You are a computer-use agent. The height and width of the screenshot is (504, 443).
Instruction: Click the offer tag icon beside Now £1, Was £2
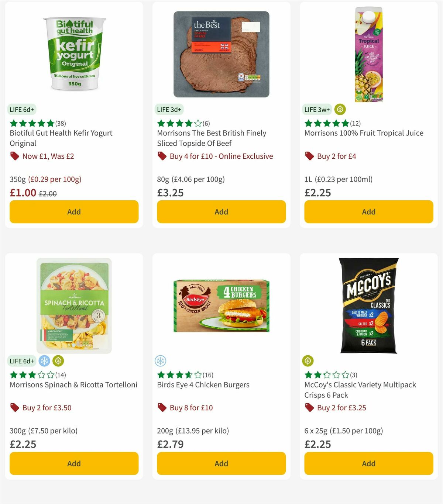coord(14,156)
